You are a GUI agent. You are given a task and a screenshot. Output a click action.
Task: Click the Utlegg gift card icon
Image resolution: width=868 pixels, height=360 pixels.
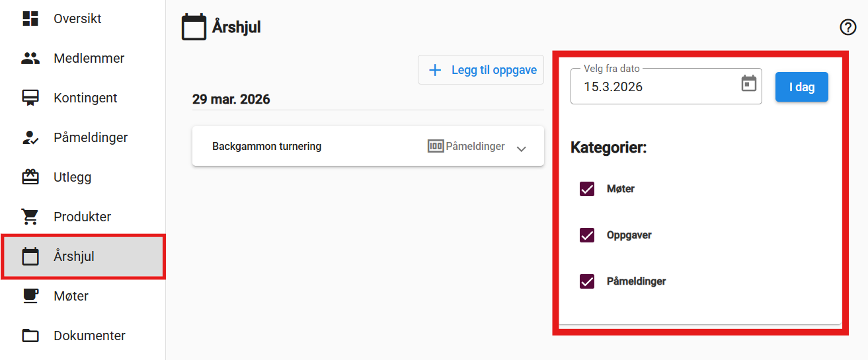[30, 177]
